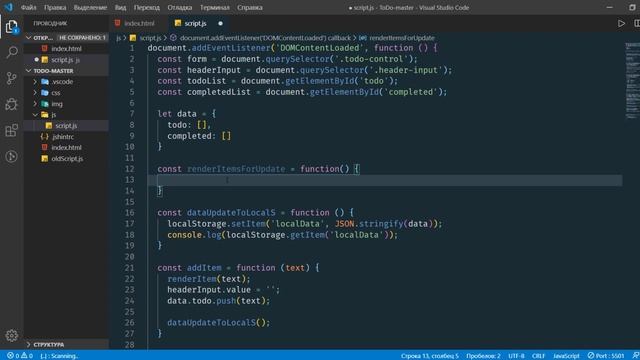Image resolution: width=640 pixels, height=360 pixels.
Task: Click the js breadcrumb segment
Action: click(x=118, y=38)
